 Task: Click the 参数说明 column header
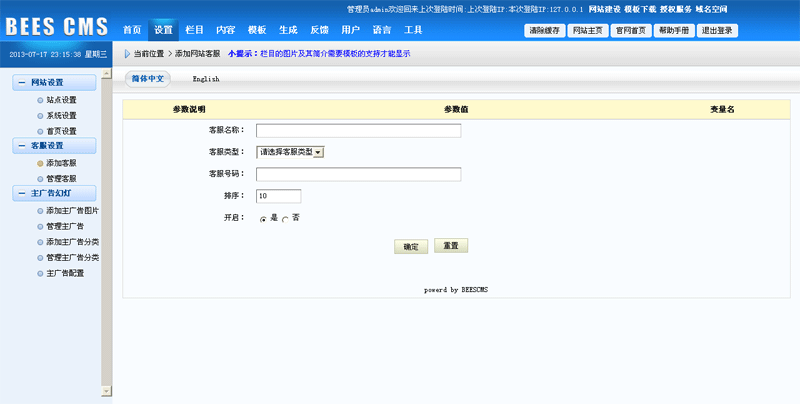point(189,110)
